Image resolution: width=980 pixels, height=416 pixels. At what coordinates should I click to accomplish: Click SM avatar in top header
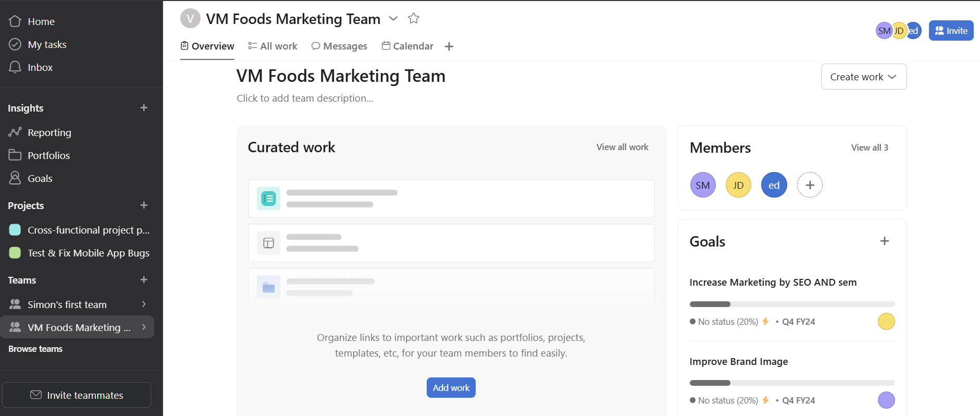[884, 31]
